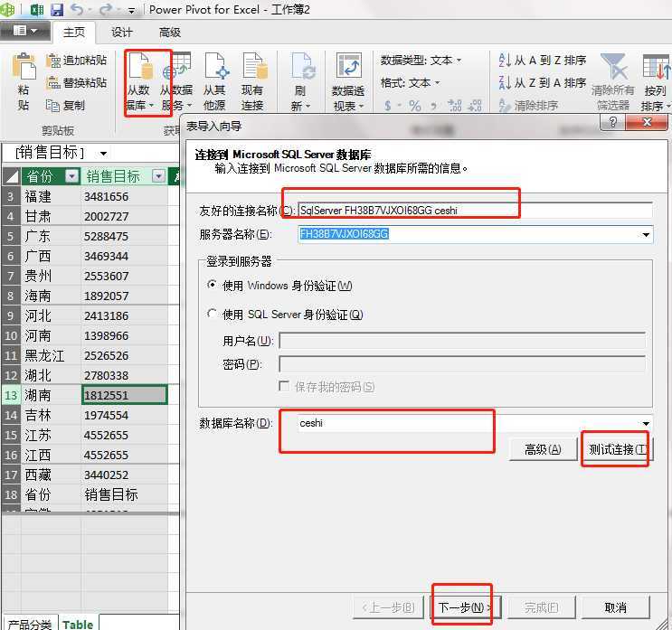Select cell 5288475 in the 广东 row

click(124, 237)
